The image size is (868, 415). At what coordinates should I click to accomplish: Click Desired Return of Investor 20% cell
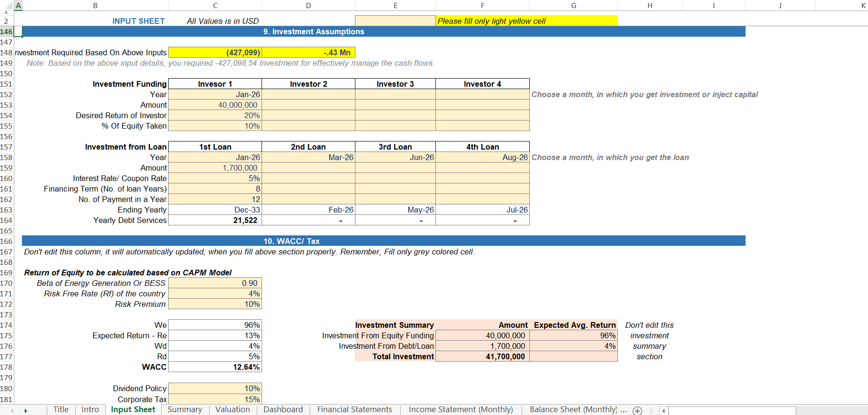pyautogui.click(x=215, y=115)
